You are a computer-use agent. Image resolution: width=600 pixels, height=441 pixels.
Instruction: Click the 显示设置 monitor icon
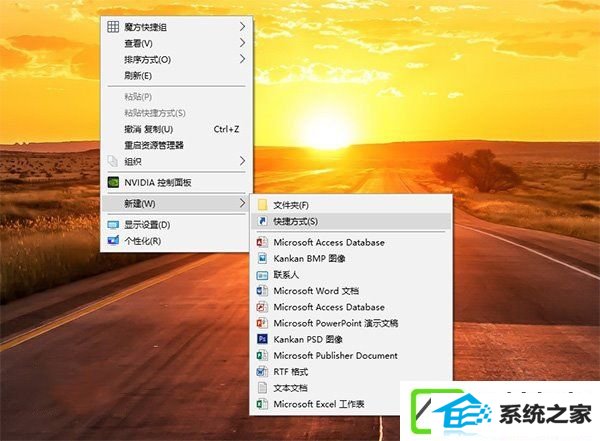click(x=113, y=225)
